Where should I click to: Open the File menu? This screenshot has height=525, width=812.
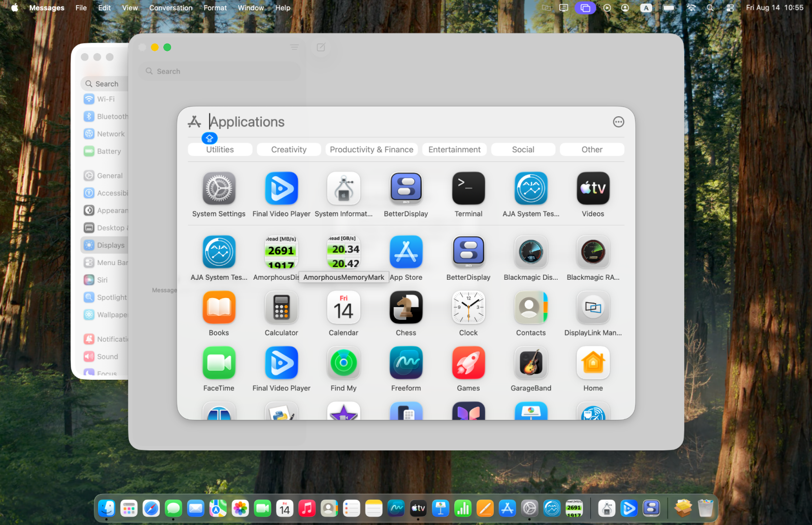point(81,8)
